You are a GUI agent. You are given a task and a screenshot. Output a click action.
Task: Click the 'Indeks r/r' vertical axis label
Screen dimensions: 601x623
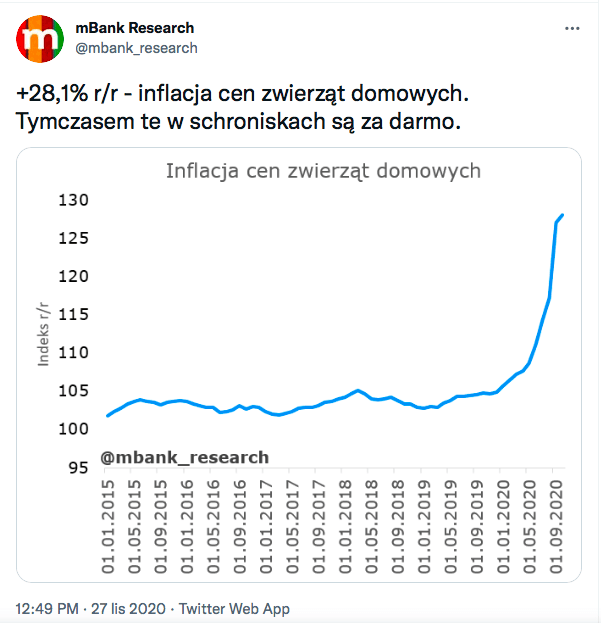coord(44,331)
